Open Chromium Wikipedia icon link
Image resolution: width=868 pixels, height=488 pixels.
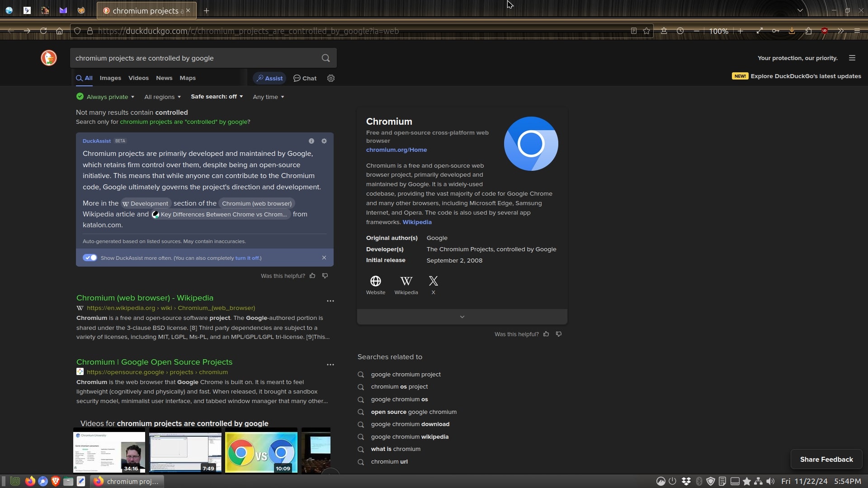[x=406, y=282]
